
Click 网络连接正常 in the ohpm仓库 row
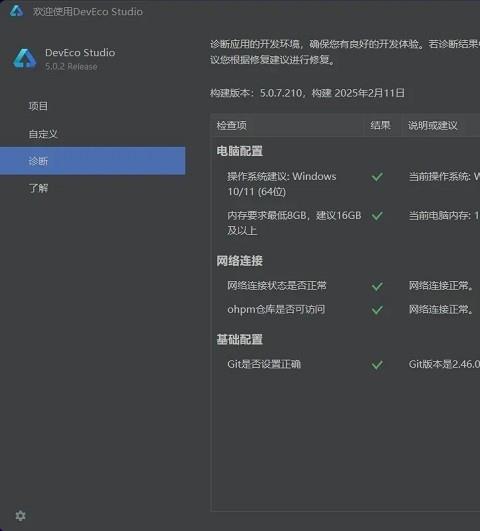click(x=441, y=309)
